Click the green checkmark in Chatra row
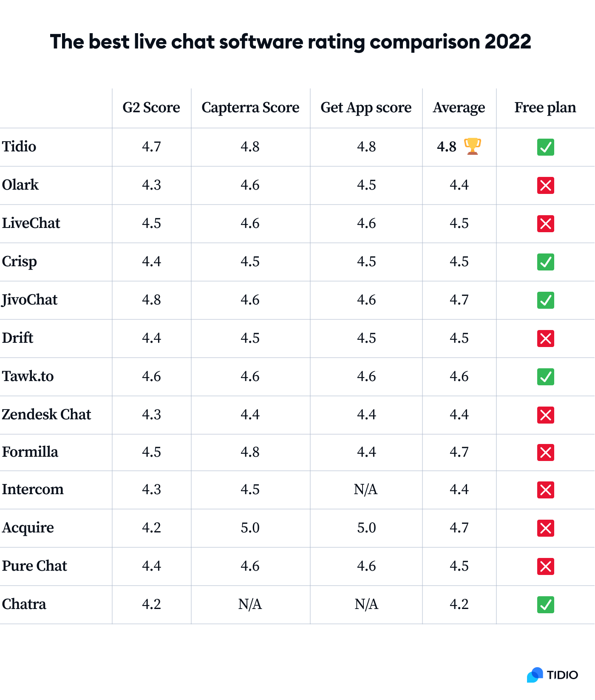595x700 pixels. point(545,605)
